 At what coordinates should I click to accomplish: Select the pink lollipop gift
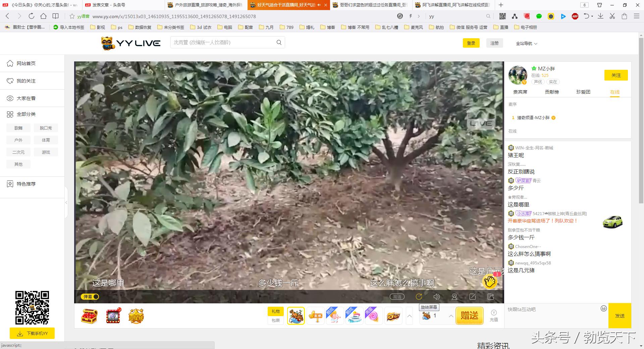point(374,316)
